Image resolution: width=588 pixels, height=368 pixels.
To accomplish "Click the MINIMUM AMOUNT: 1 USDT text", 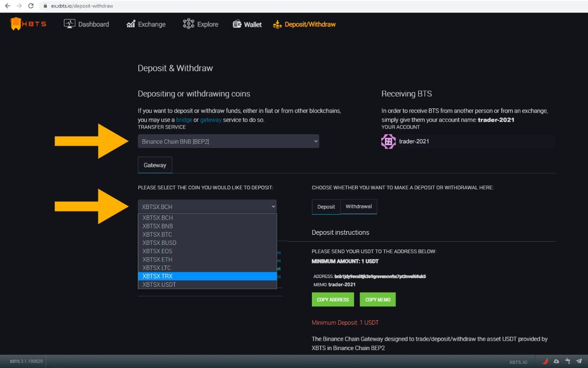I will pyautogui.click(x=345, y=261).
